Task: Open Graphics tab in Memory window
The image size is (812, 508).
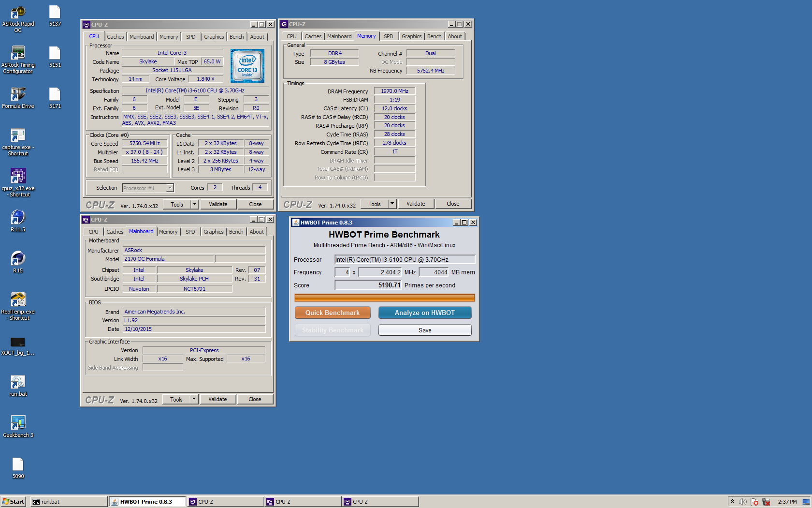Action: pyautogui.click(x=412, y=36)
